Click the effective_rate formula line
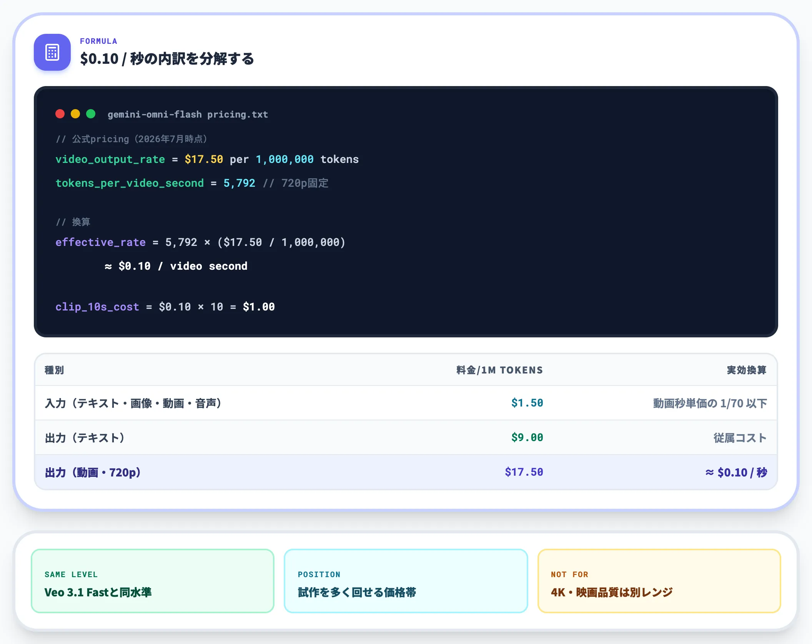Image resolution: width=812 pixels, height=644 pixels. click(x=200, y=242)
